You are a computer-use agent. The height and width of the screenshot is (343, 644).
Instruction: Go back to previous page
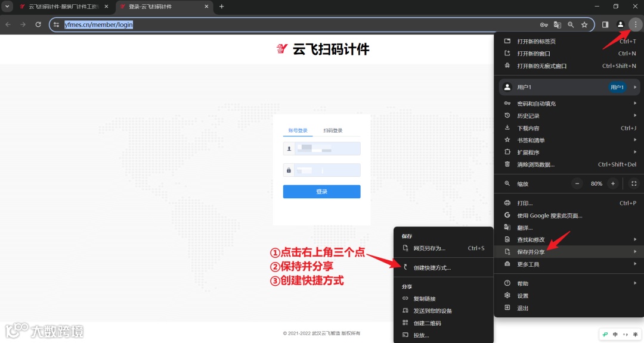[8, 24]
